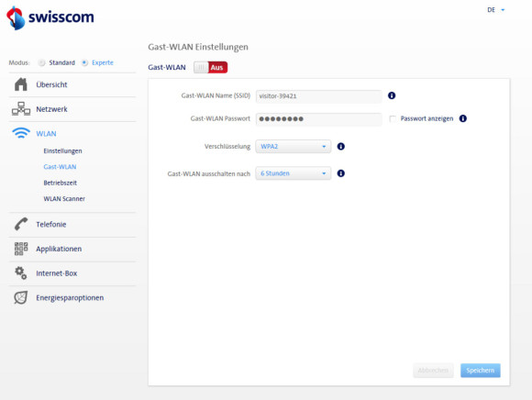Click the Speichern button

481,371
